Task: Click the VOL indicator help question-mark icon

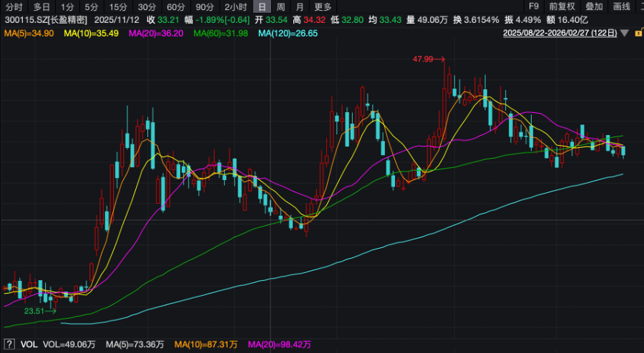Action: pos(9,344)
